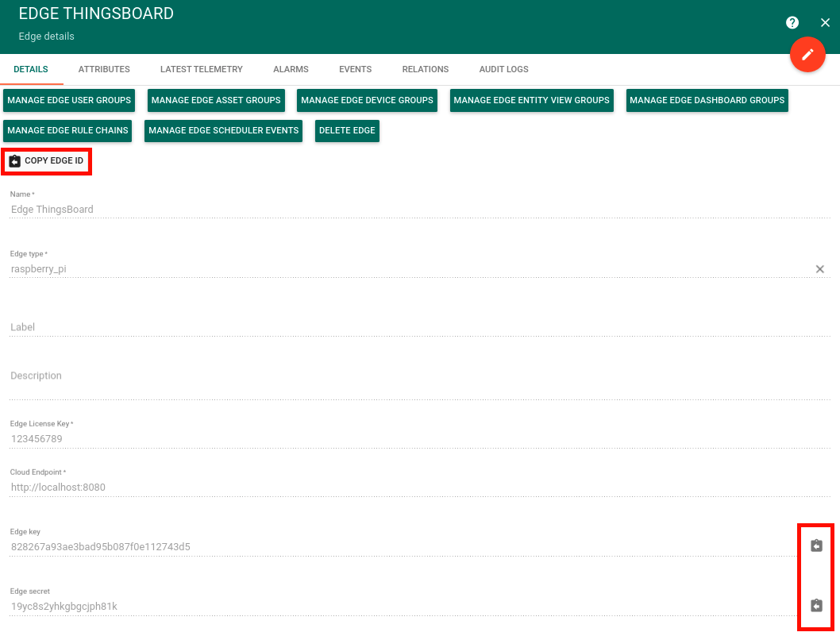This screenshot has width=840, height=636.
Task: Open the Latest Telemetry tab
Action: pos(202,69)
